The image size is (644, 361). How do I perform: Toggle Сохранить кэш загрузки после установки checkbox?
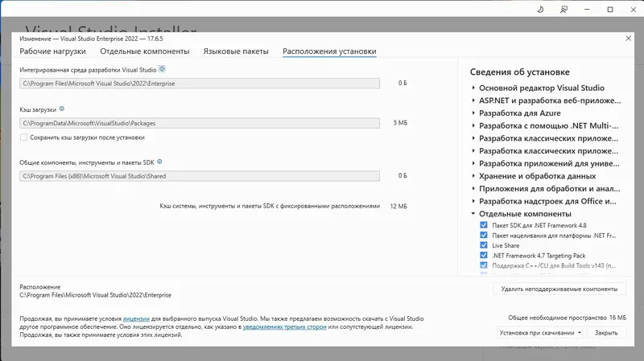pyautogui.click(x=24, y=137)
